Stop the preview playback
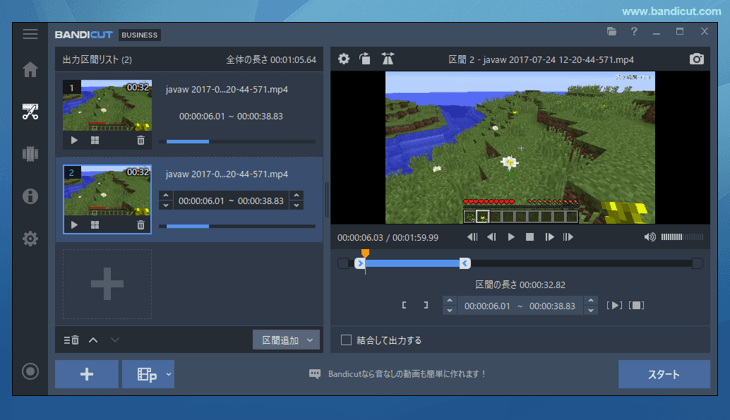Screen dimensions: 730x420 (530, 237)
